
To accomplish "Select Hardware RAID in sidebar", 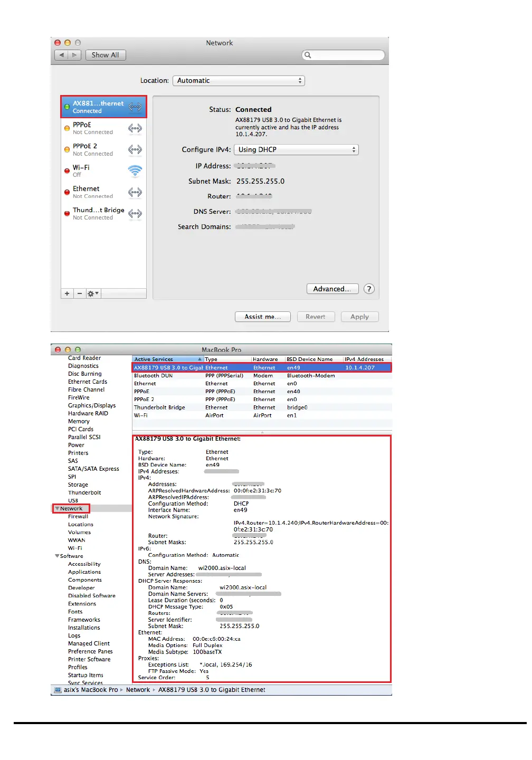I will click(x=88, y=413).
